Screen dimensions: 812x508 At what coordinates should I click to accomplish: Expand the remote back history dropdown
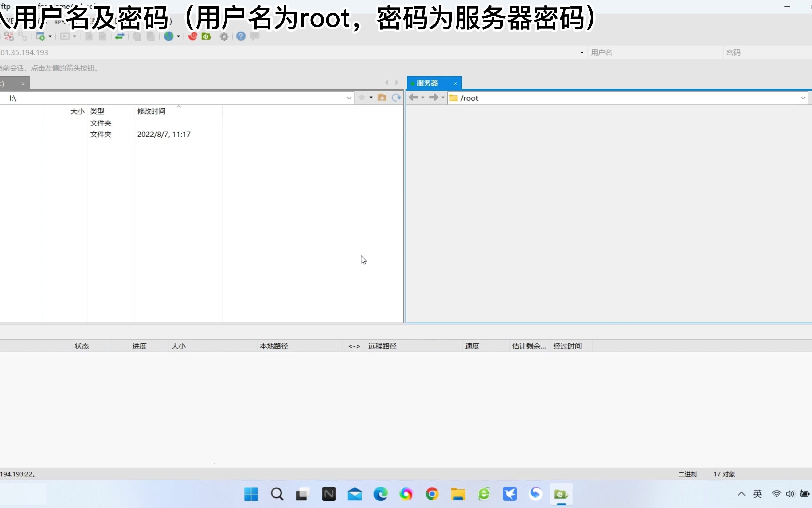tap(422, 97)
